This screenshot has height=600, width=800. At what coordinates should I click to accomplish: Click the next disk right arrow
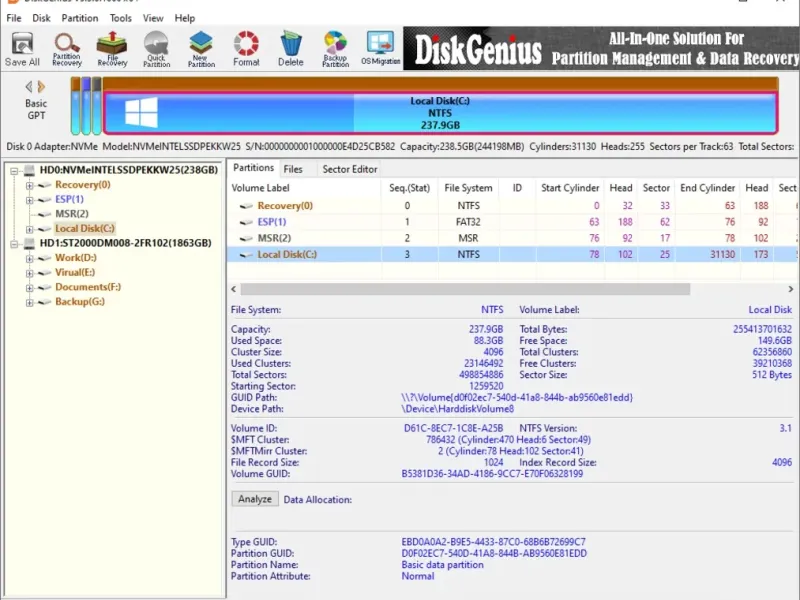[42, 87]
